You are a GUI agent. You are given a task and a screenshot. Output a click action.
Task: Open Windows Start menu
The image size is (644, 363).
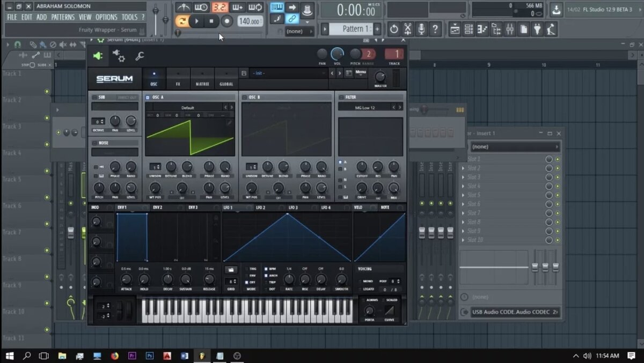(9, 355)
